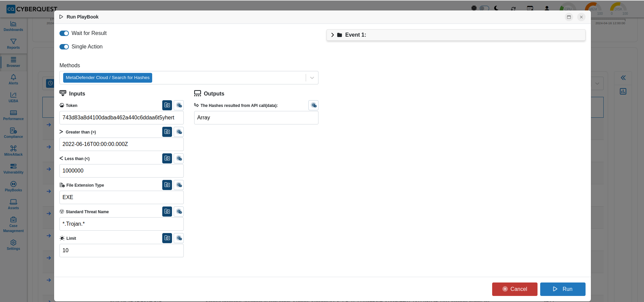Open Compliance in the sidebar

pos(13,133)
